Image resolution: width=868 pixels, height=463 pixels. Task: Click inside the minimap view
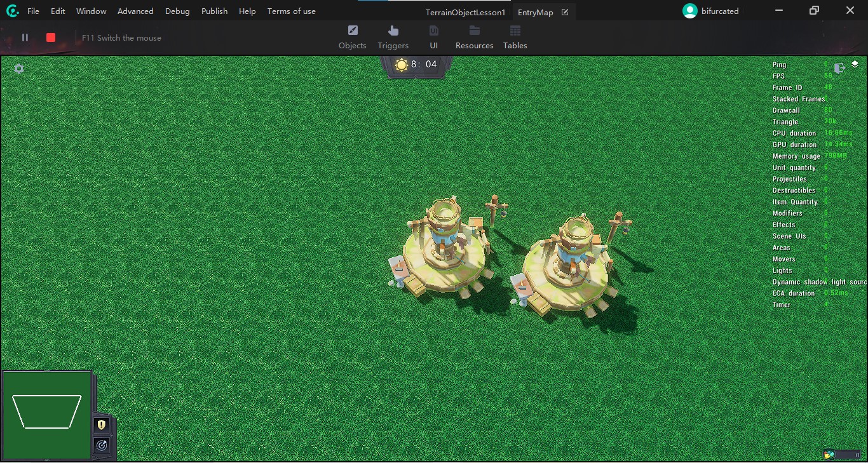[x=47, y=415]
